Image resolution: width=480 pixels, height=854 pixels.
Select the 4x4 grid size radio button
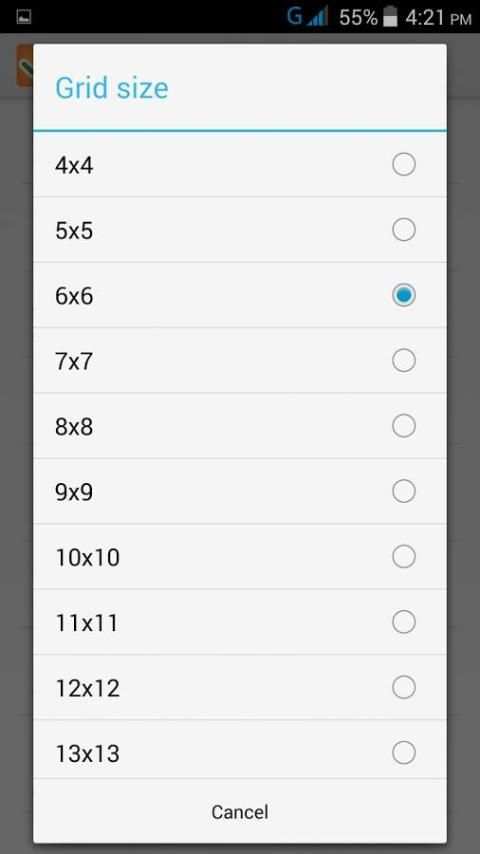pyautogui.click(x=404, y=164)
